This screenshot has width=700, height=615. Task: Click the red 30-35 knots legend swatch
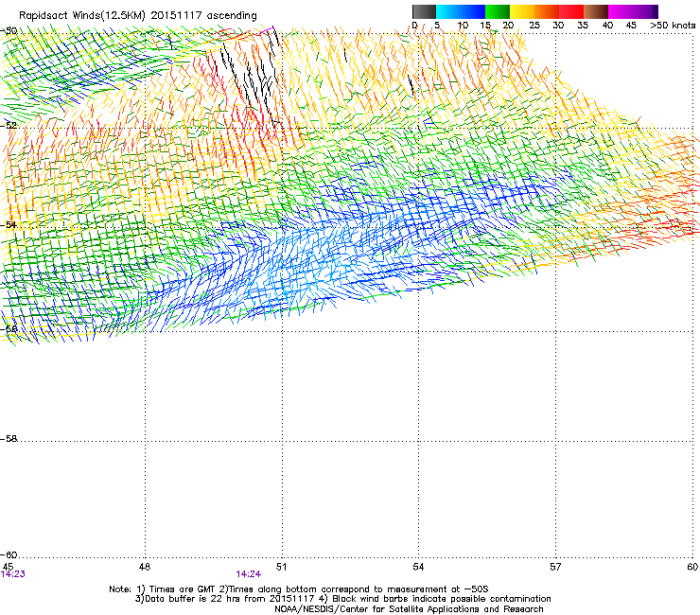pos(571,11)
